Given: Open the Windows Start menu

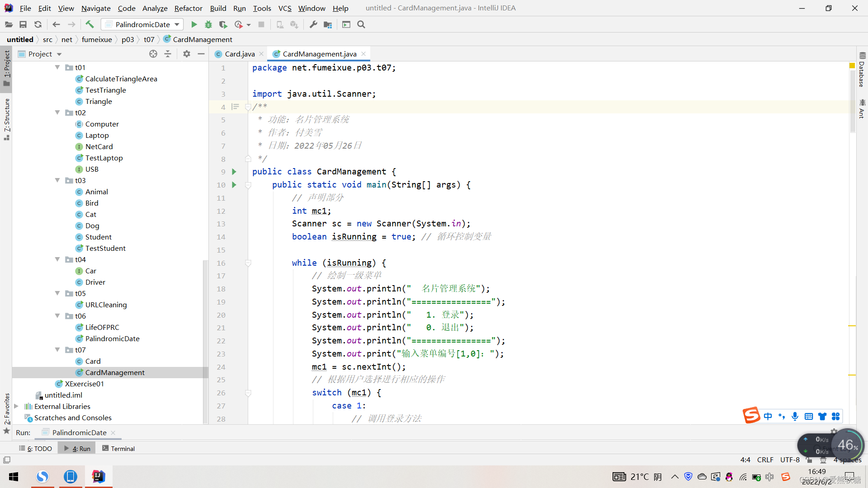Looking at the screenshot, I should click(x=14, y=477).
